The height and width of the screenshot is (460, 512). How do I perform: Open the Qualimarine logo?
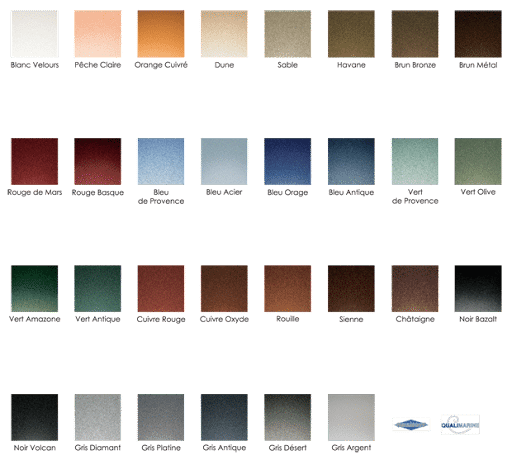(460, 425)
